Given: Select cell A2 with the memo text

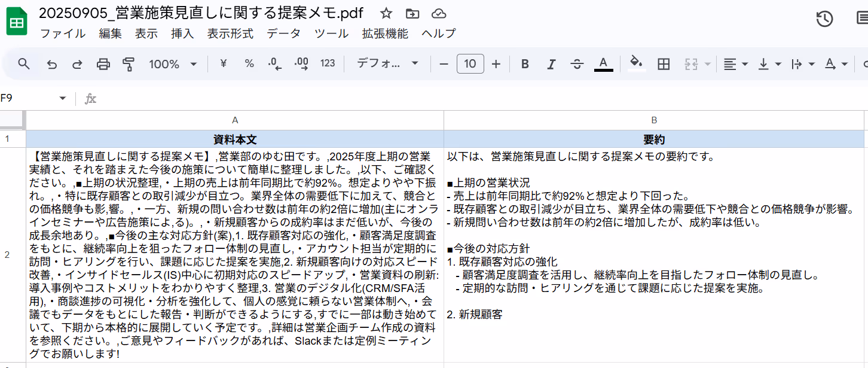Looking at the screenshot, I should (235, 255).
